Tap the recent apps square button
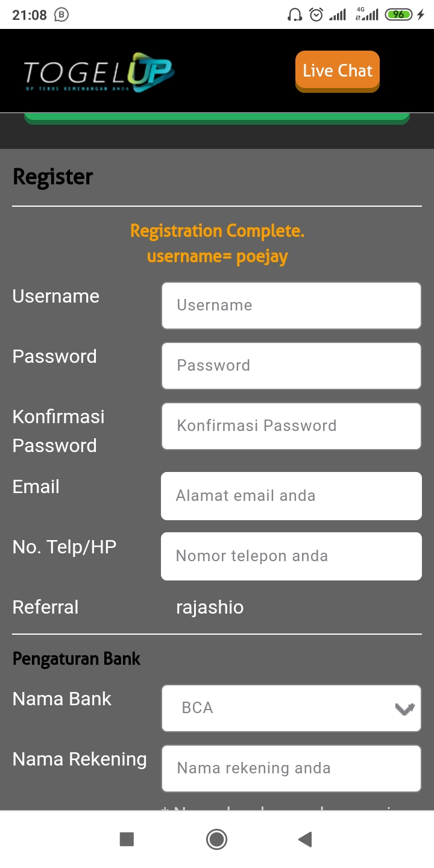This screenshot has height=868, width=434. pos(127,839)
